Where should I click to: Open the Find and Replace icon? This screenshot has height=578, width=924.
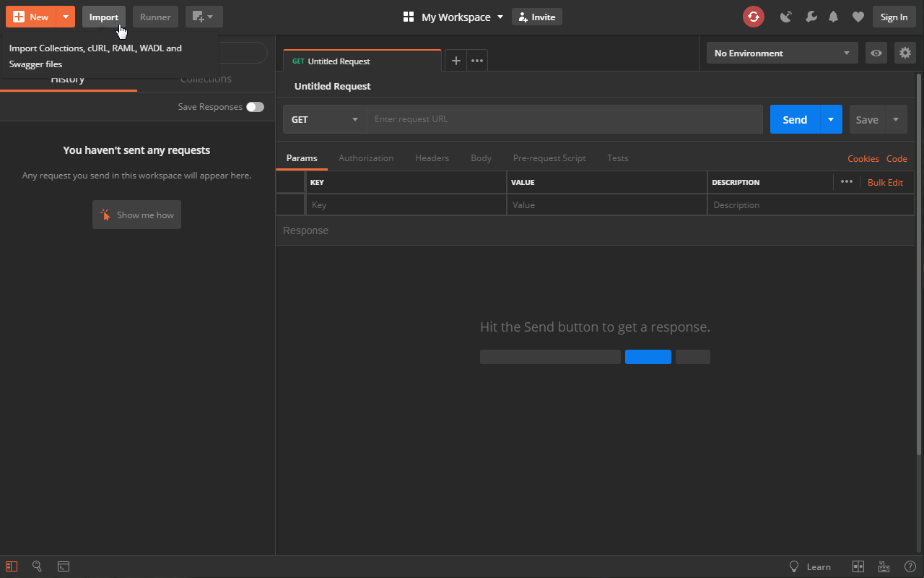38,566
